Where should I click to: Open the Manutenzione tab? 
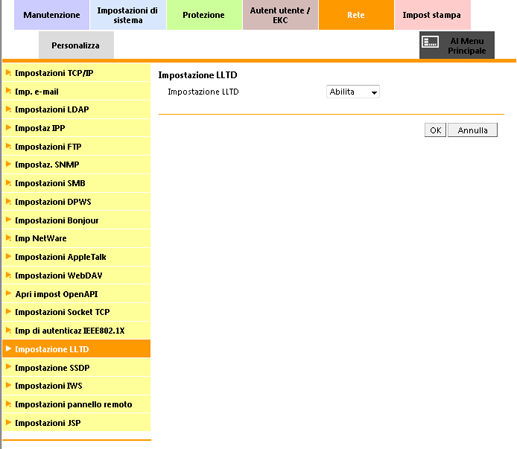coord(52,15)
